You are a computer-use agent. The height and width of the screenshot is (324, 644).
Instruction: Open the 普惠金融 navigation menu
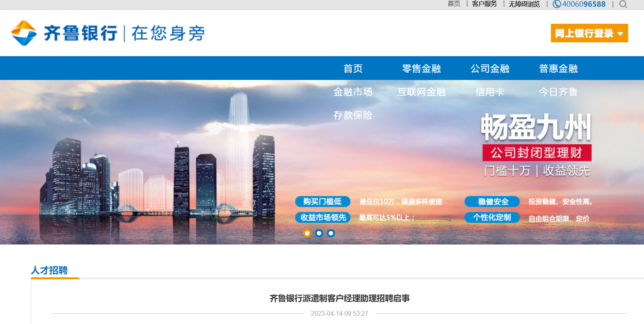pyautogui.click(x=558, y=68)
